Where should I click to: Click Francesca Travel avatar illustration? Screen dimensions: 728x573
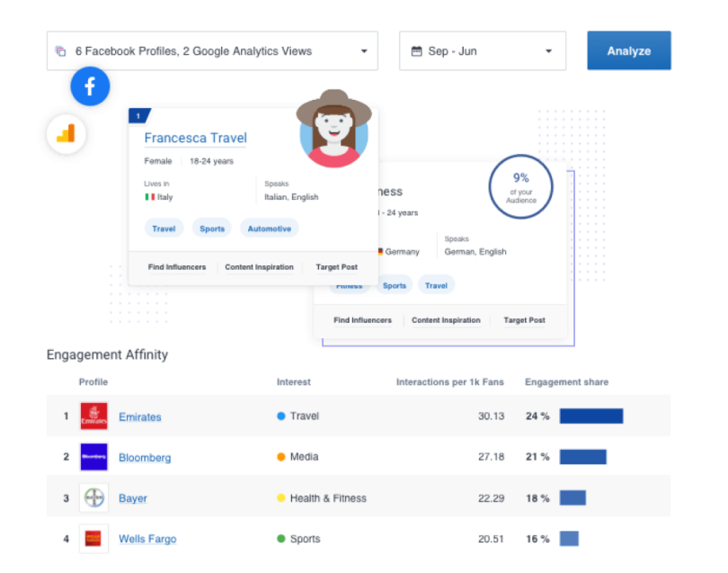click(333, 129)
